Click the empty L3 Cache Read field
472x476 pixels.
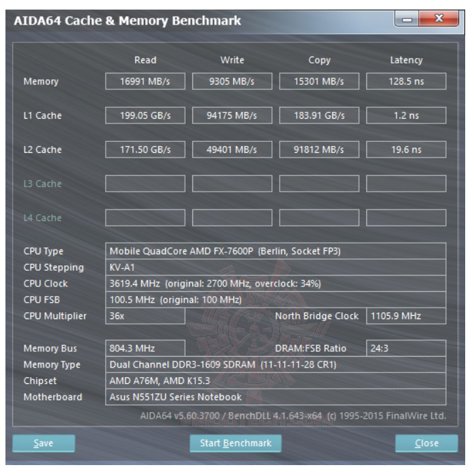point(145,183)
